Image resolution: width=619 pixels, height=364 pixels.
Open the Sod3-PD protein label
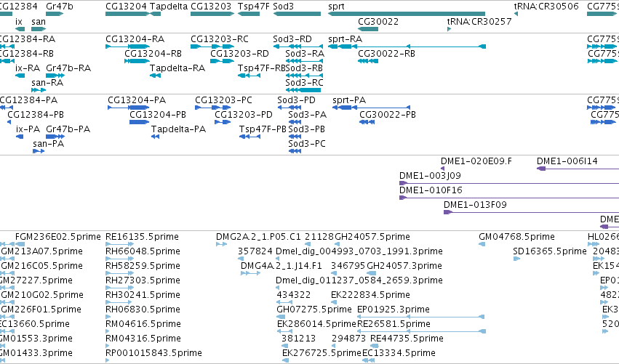click(297, 100)
